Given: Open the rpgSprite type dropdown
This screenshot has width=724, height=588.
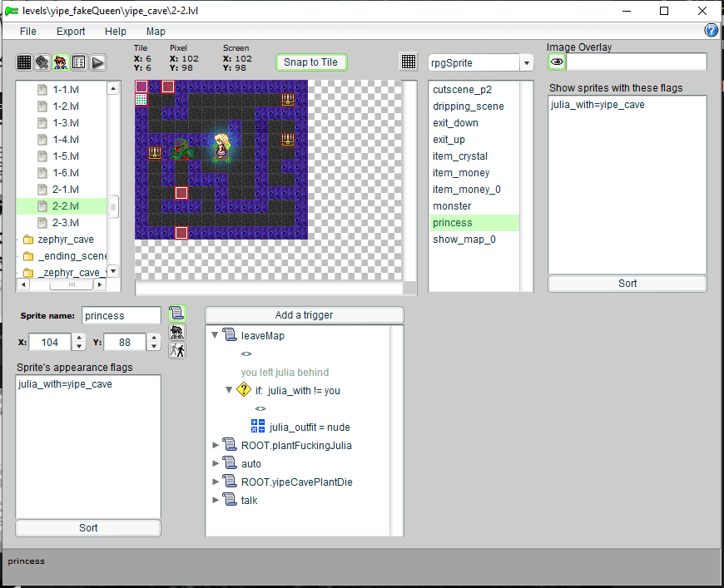Looking at the screenshot, I should (x=526, y=63).
